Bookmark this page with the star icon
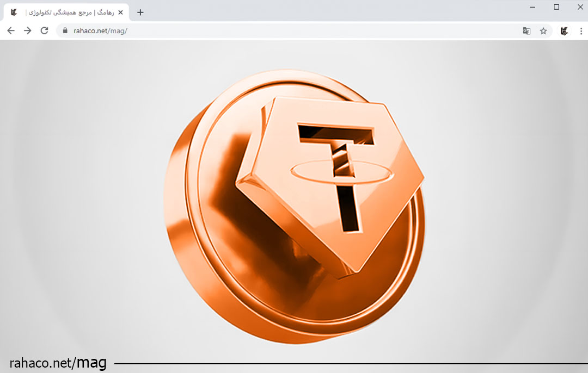 [543, 31]
